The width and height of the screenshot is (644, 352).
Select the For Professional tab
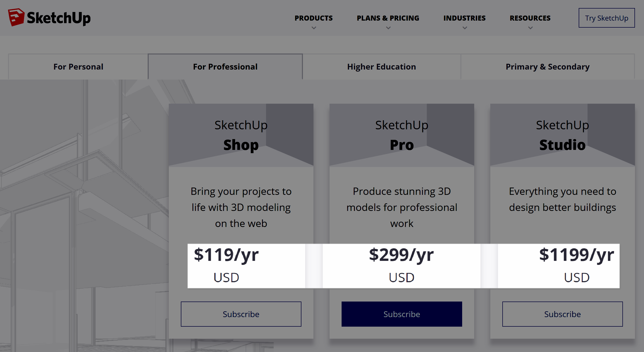(x=225, y=67)
